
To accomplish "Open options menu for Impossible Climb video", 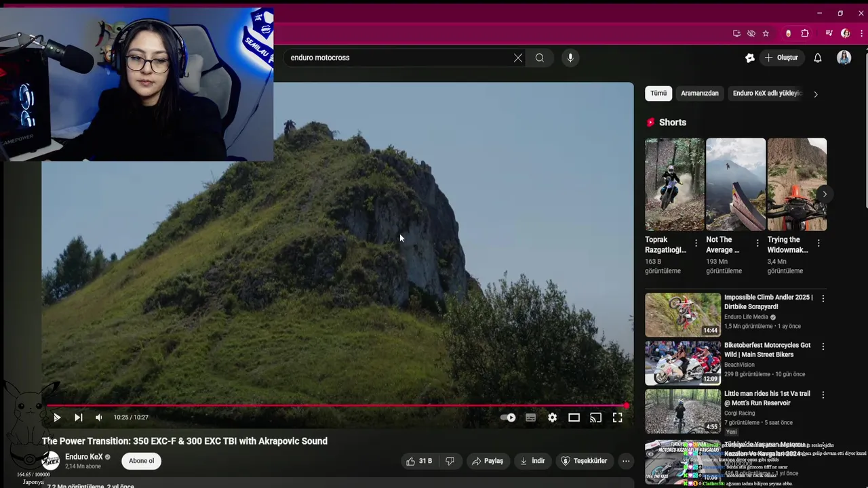I will pyautogui.click(x=823, y=298).
